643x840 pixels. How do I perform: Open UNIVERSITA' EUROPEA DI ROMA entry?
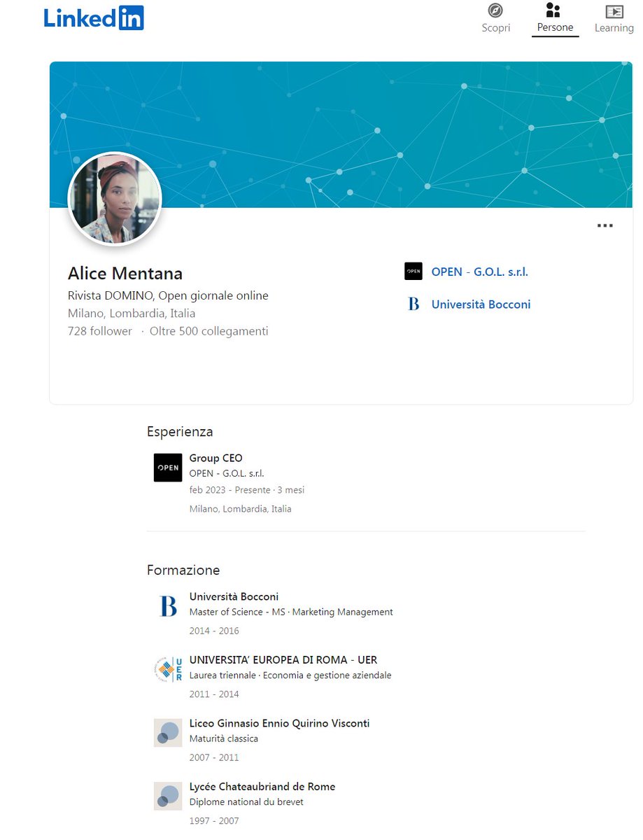[283, 660]
